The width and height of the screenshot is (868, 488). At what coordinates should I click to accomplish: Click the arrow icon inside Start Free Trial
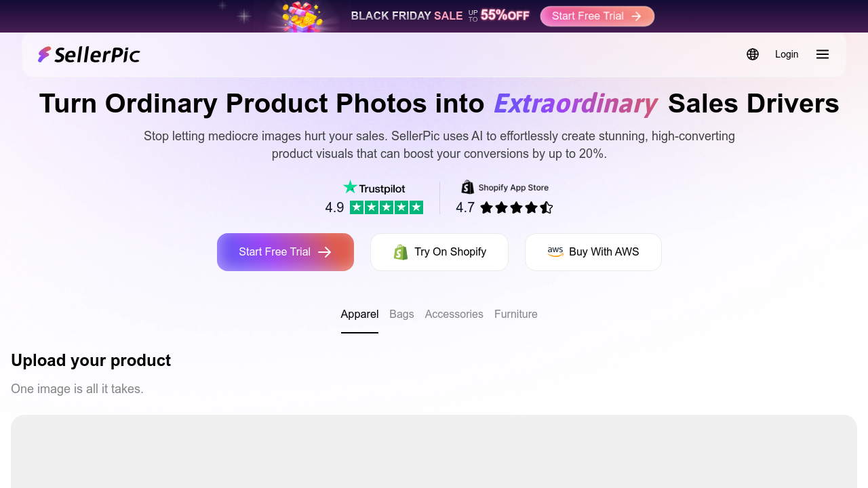[325, 251]
